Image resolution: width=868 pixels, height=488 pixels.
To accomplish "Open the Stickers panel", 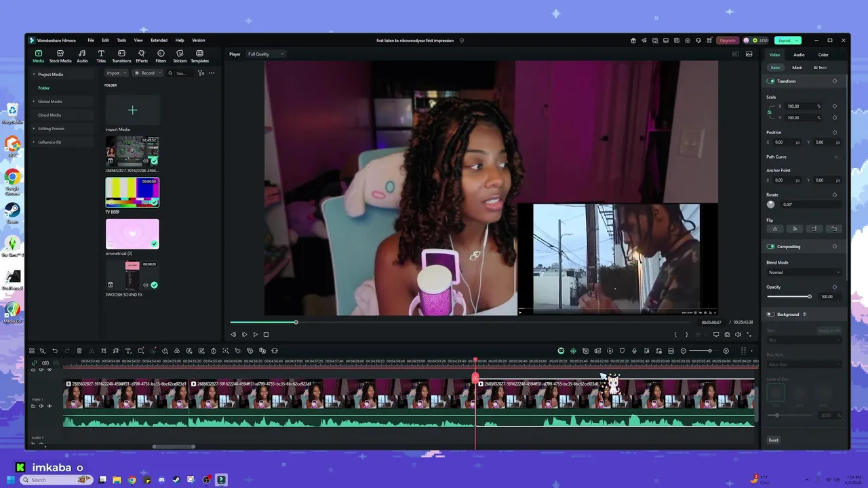I will coord(180,56).
